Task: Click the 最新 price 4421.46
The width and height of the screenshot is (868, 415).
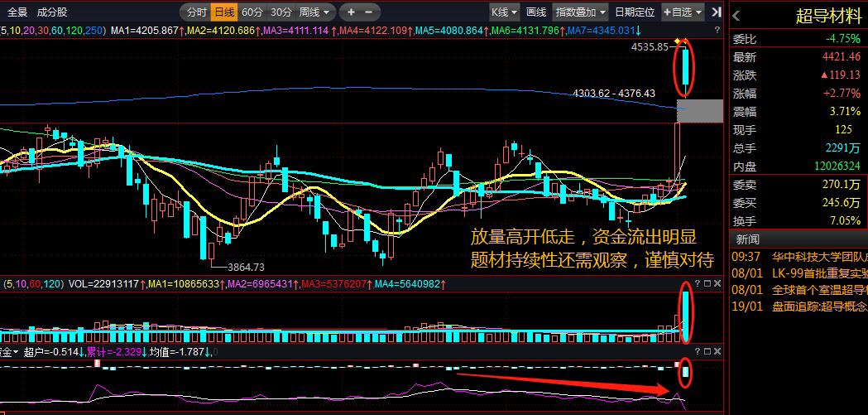Action: (x=841, y=56)
